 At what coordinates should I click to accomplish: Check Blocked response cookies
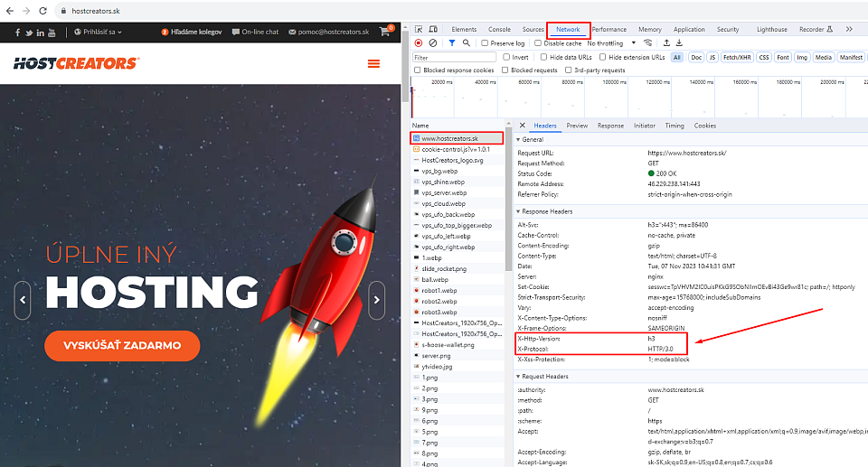point(418,70)
